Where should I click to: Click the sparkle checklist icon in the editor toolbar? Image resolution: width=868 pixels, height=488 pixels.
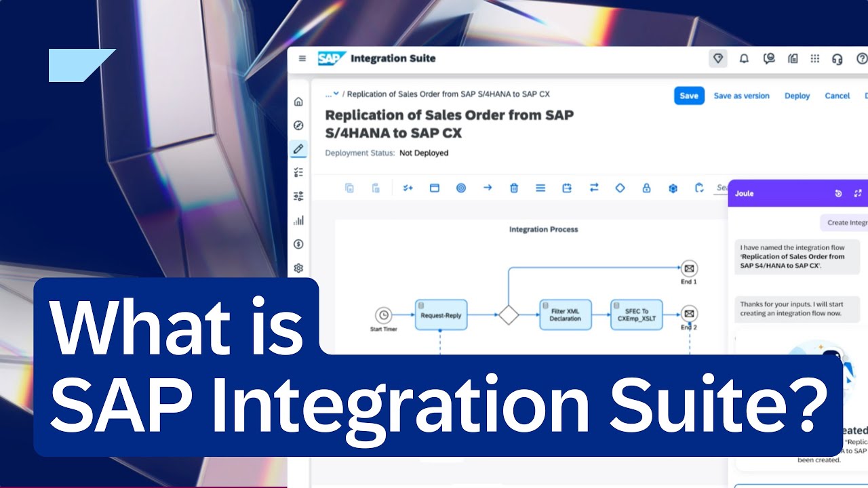click(x=408, y=188)
